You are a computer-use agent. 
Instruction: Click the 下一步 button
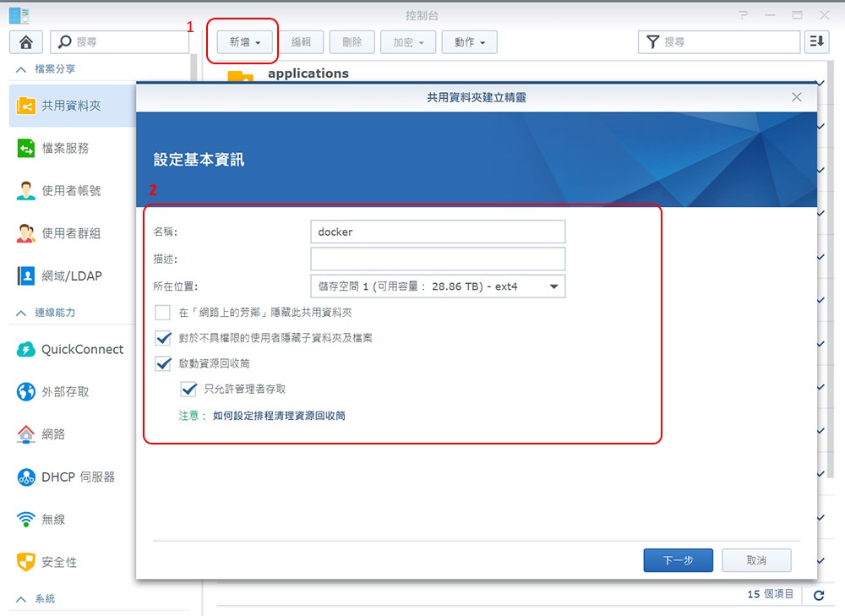coord(678,560)
